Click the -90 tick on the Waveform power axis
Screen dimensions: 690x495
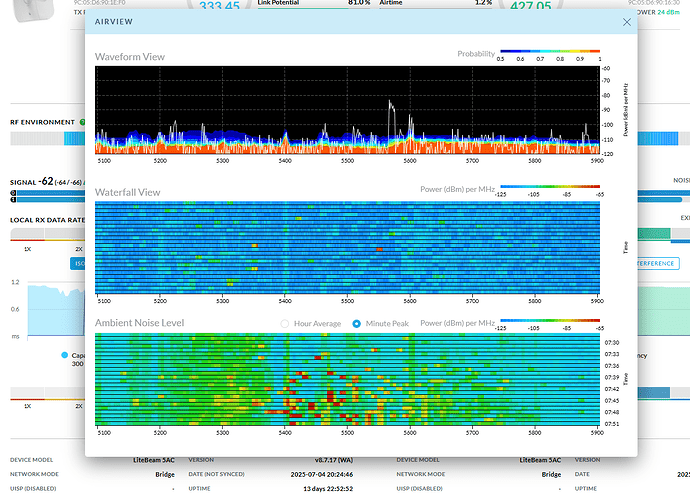tap(606, 110)
